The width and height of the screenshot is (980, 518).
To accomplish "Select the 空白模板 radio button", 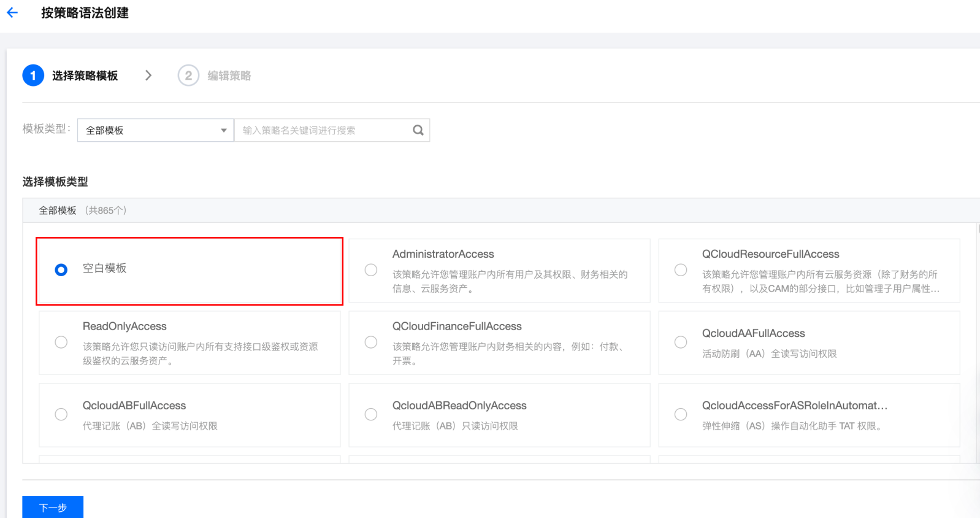I will point(61,270).
